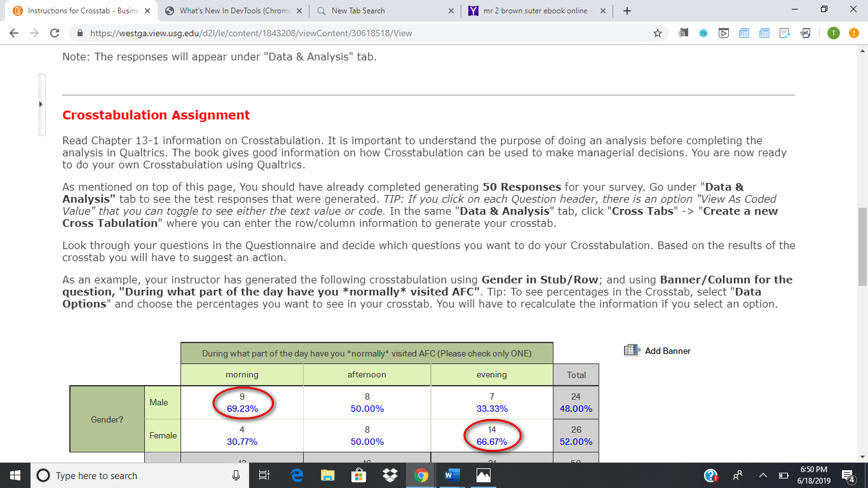The image size is (868, 488).
Task: Open the Dropbox taskbar icon
Action: tap(390, 475)
